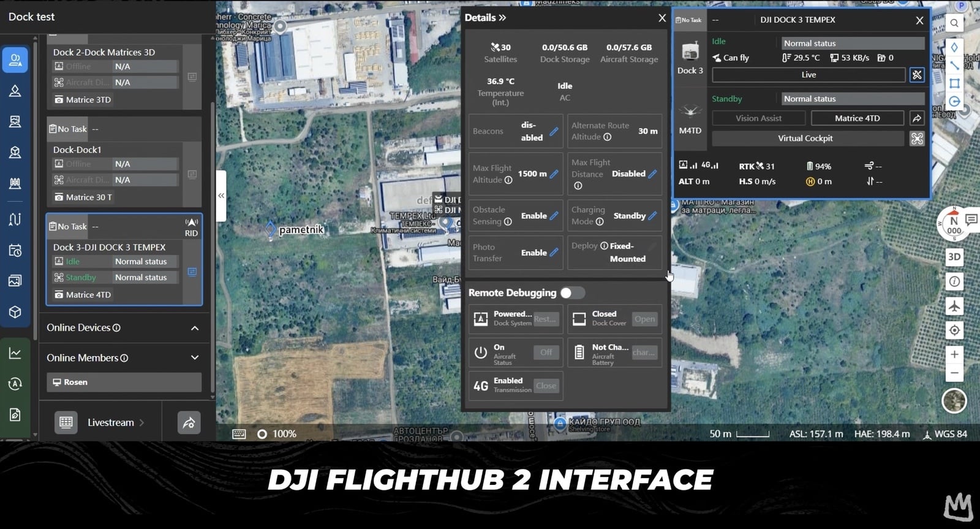The height and width of the screenshot is (529, 980).
Task: Open the chat messages bubble icon
Action: click(971, 219)
